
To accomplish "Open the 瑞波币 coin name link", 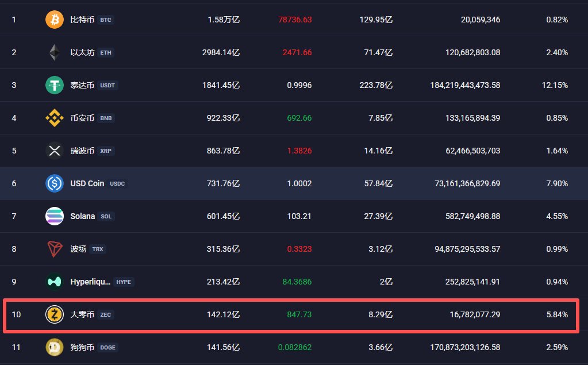I will coord(82,151).
